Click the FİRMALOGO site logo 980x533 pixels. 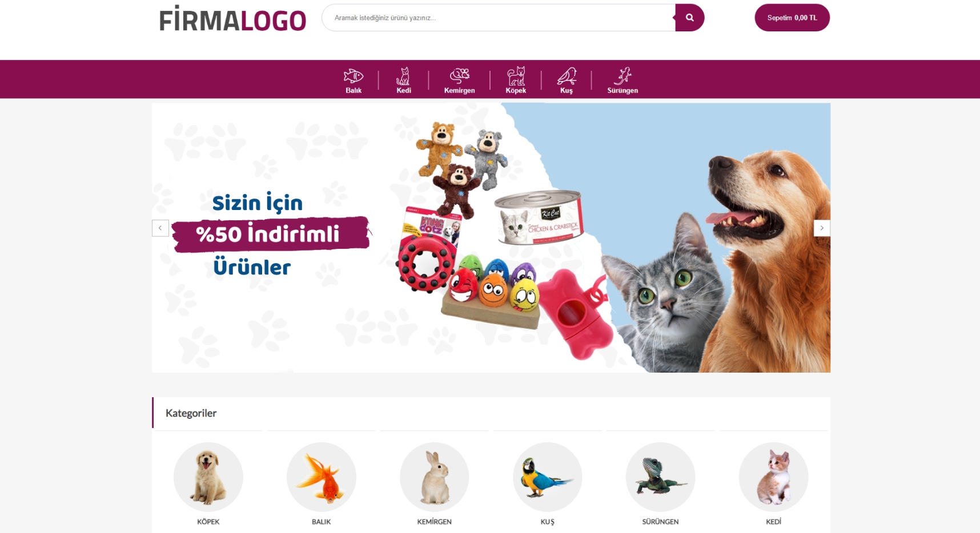[x=232, y=19]
